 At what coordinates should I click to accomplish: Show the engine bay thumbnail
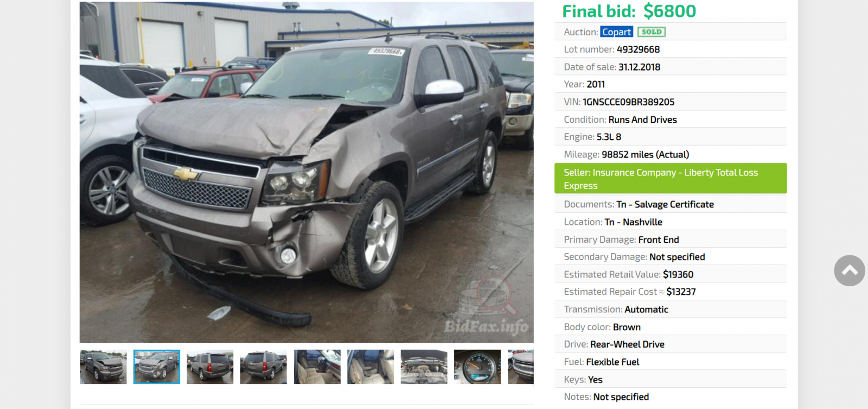coord(424,367)
